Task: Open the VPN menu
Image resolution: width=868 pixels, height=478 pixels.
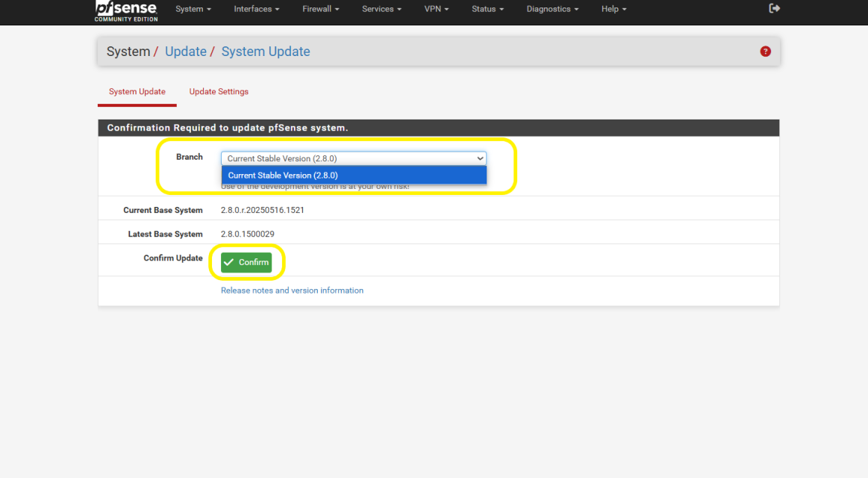Action: [x=436, y=9]
